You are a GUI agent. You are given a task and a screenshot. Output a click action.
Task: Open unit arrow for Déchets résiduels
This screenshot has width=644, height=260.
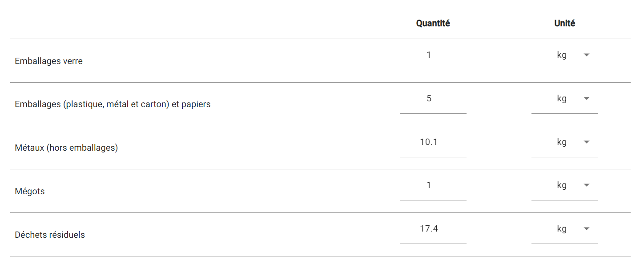coord(586,229)
